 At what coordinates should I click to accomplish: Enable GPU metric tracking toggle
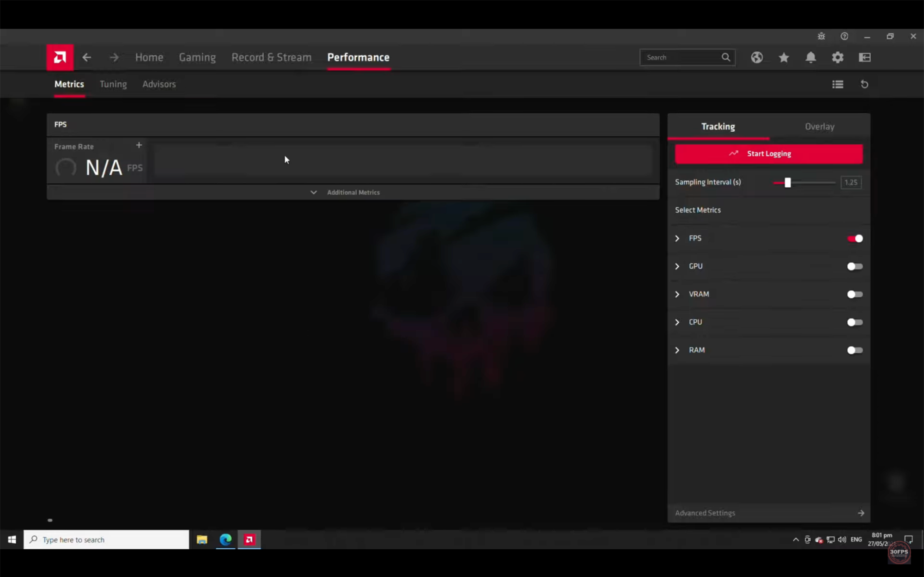(x=855, y=266)
